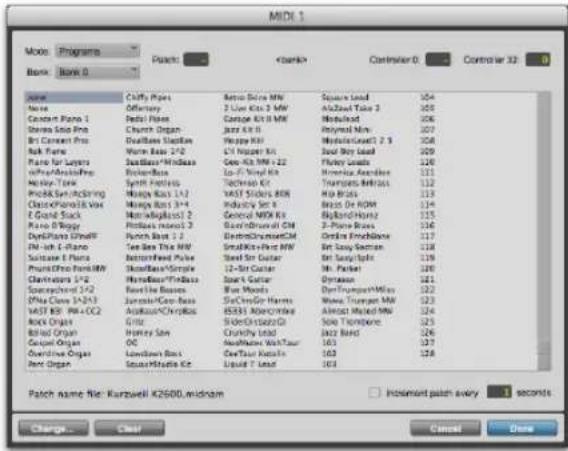Select patch 'Liquid T Lead'

pos(250,364)
